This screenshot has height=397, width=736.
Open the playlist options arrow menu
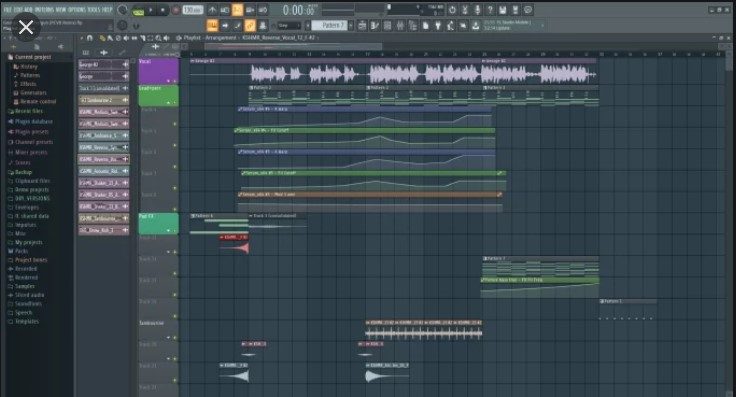coord(82,38)
